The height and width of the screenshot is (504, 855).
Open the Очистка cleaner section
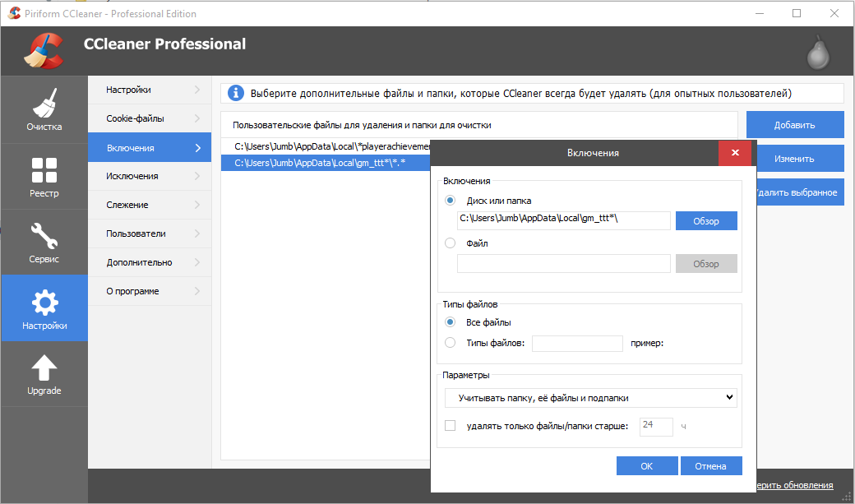(44, 109)
